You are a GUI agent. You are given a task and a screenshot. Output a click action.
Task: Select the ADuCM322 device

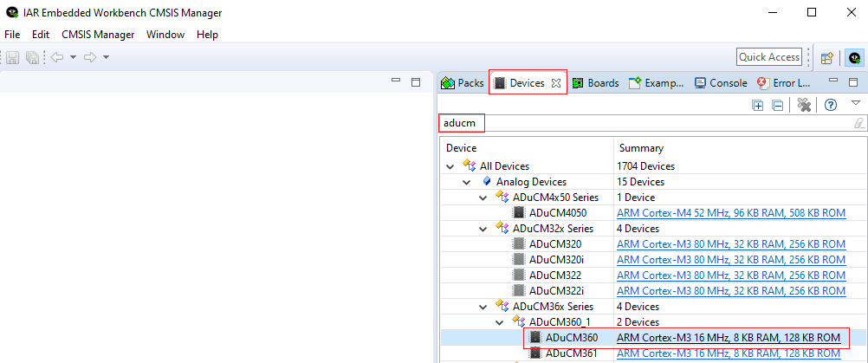[555, 275]
